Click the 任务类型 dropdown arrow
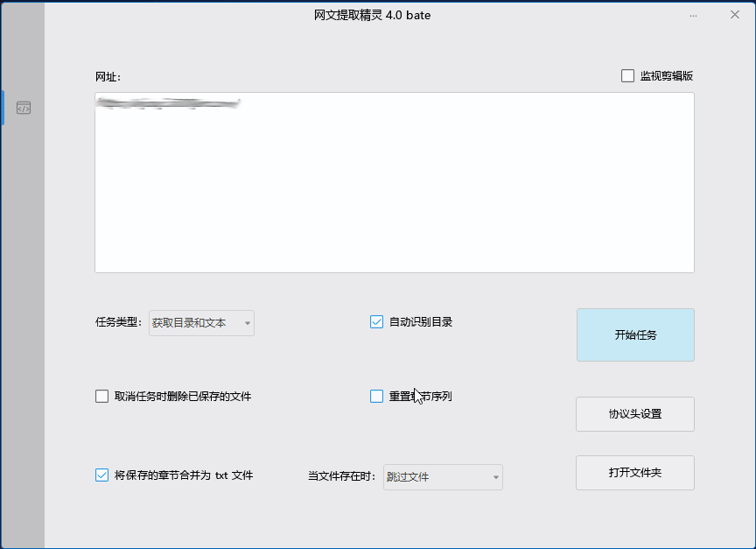Screen dimensions: 756x549 coord(246,322)
